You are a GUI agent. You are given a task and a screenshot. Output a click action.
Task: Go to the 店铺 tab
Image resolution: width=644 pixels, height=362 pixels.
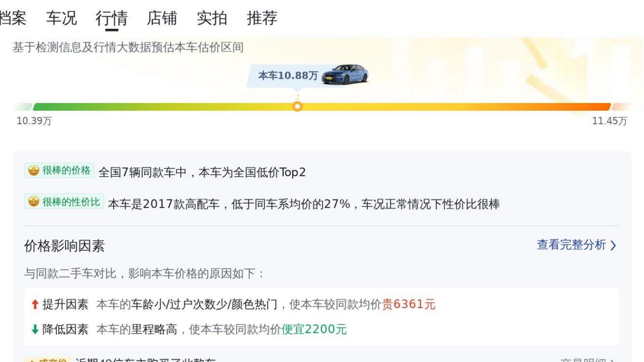pyautogui.click(x=162, y=18)
